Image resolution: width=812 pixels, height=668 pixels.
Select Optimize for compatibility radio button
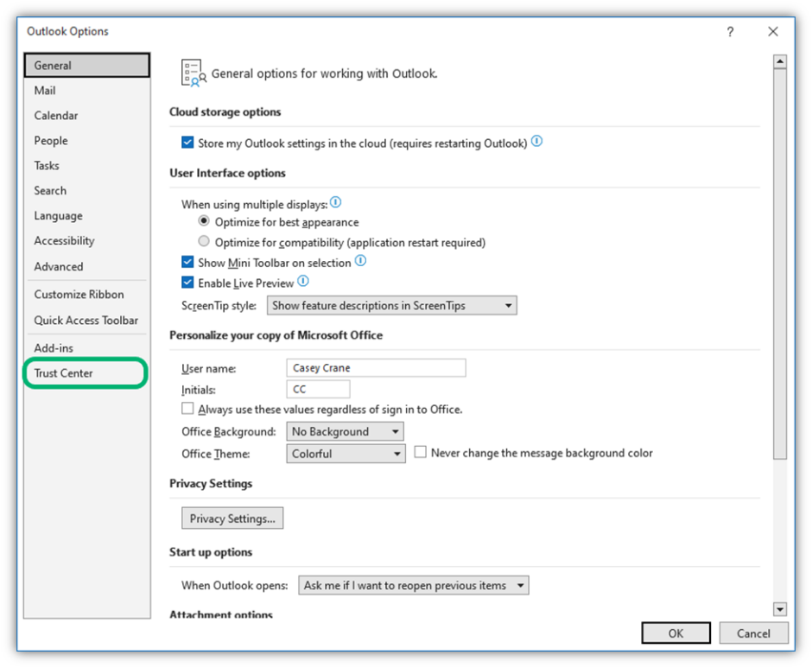click(x=204, y=242)
